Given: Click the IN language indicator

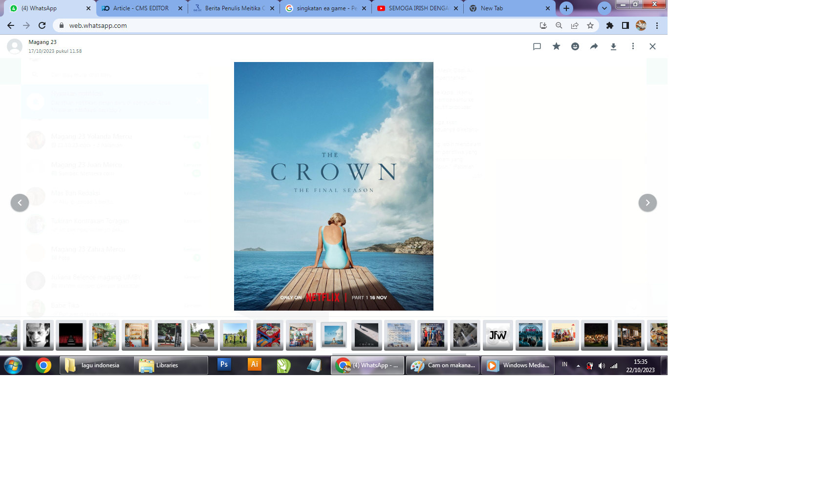Looking at the screenshot, I should pos(564,364).
